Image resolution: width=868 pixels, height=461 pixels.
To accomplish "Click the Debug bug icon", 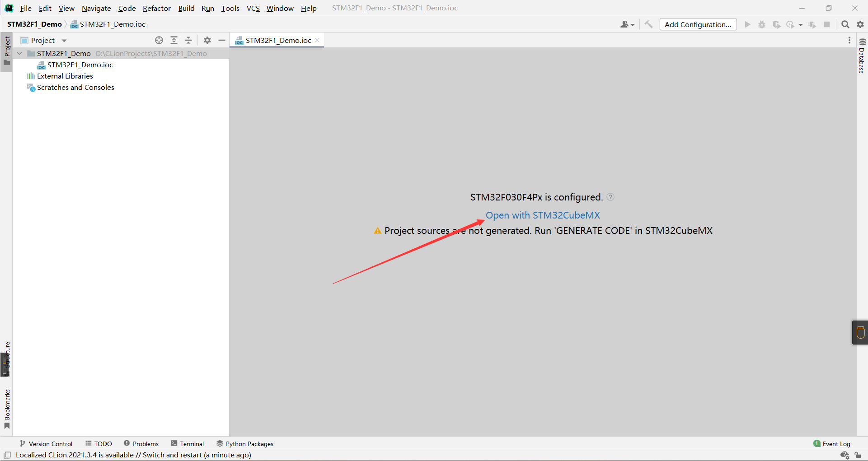I will [762, 24].
